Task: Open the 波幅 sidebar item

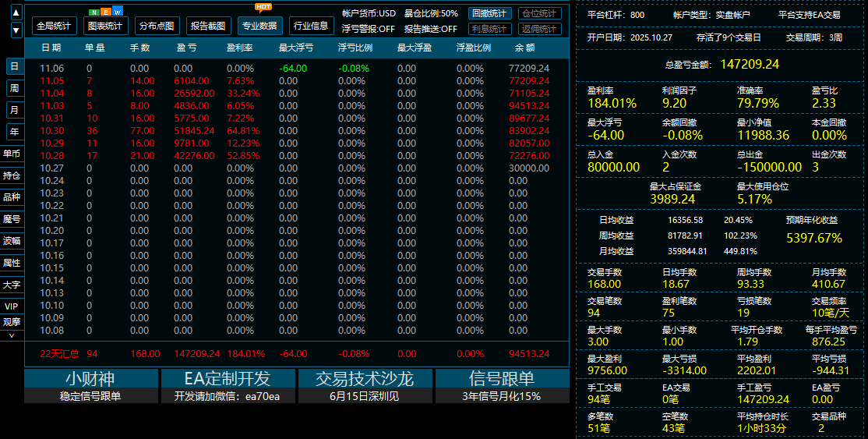Action: coord(12,241)
